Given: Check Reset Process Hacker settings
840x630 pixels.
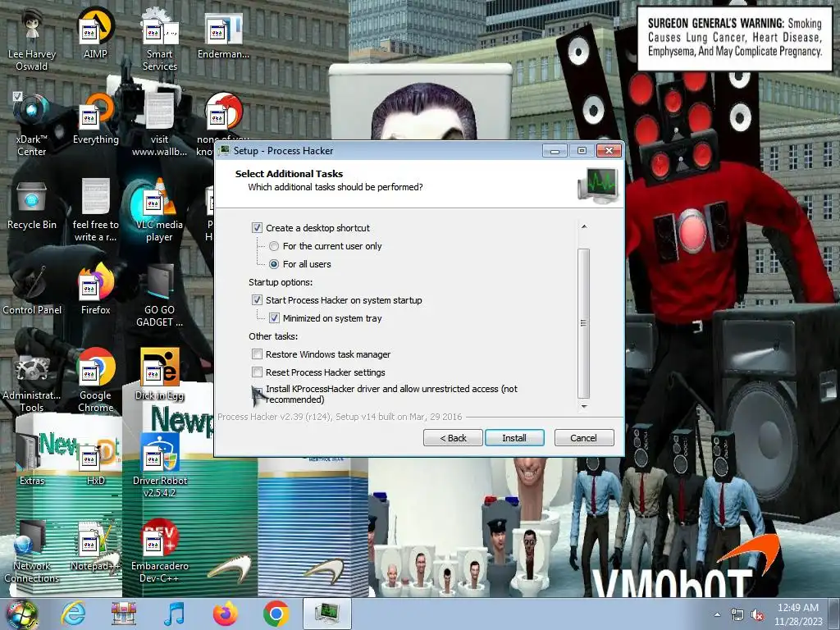Looking at the screenshot, I should [x=257, y=372].
